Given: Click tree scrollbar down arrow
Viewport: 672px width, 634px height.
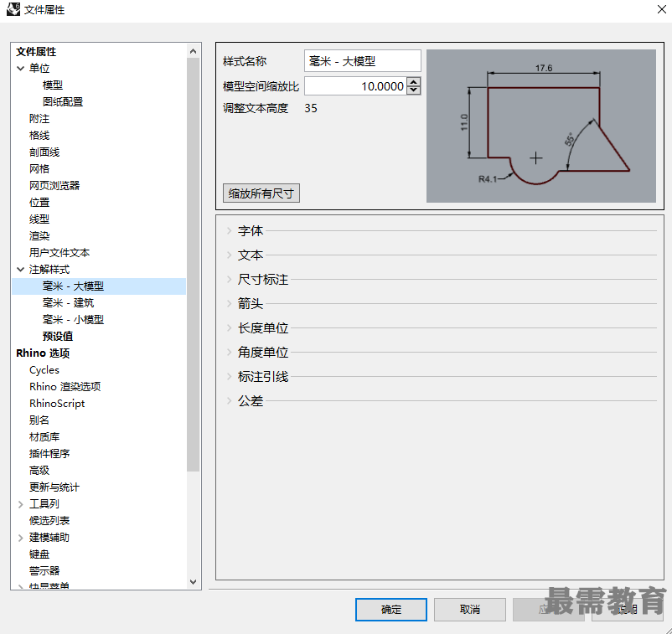Looking at the screenshot, I should 194,582.
